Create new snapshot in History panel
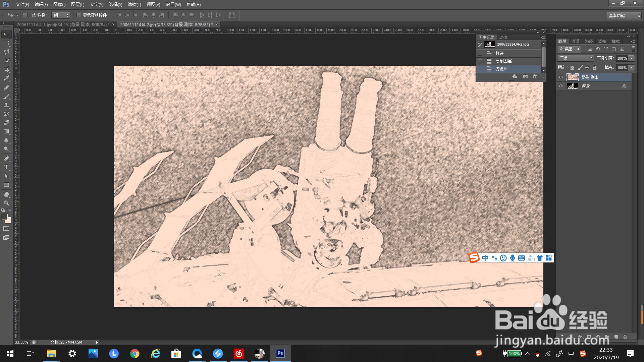 tap(525, 77)
